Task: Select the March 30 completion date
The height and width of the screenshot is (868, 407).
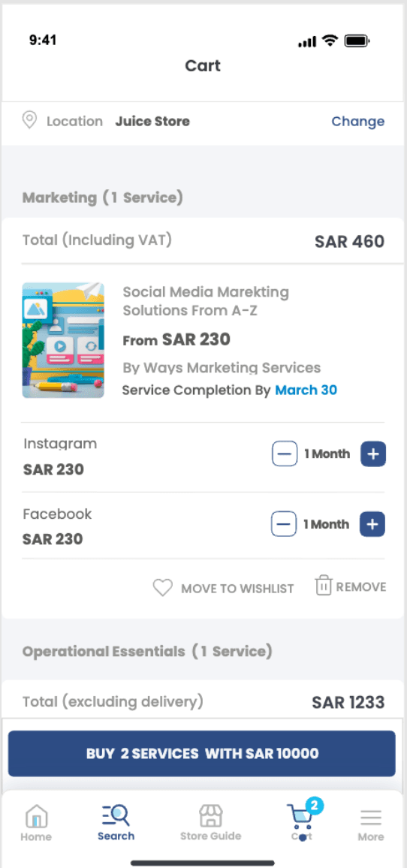Action: [306, 390]
